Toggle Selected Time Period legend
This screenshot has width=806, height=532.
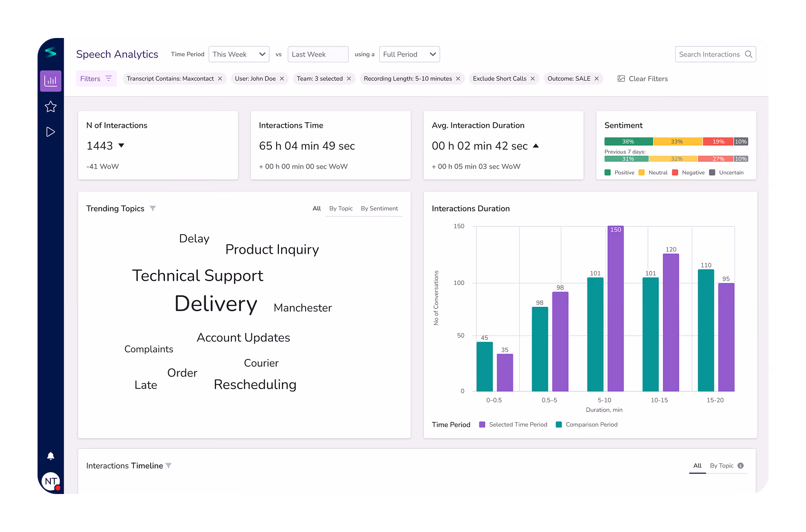point(513,425)
